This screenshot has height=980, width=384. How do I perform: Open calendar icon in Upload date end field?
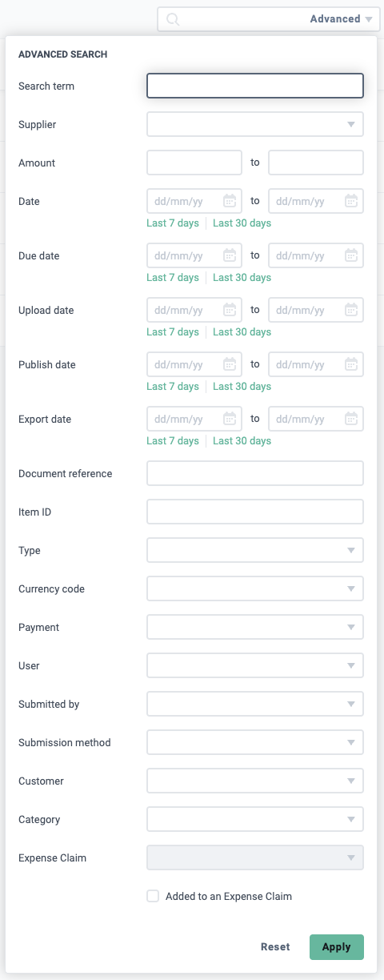351,310
